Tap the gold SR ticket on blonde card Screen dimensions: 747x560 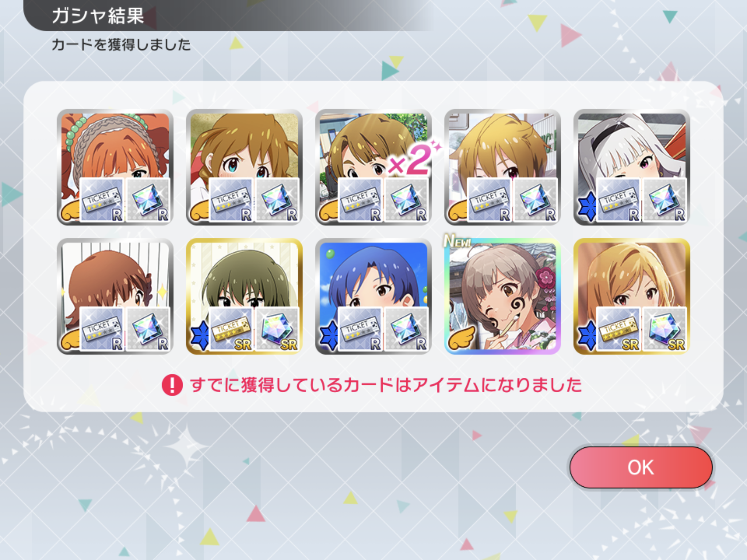[x=618, y=329]
